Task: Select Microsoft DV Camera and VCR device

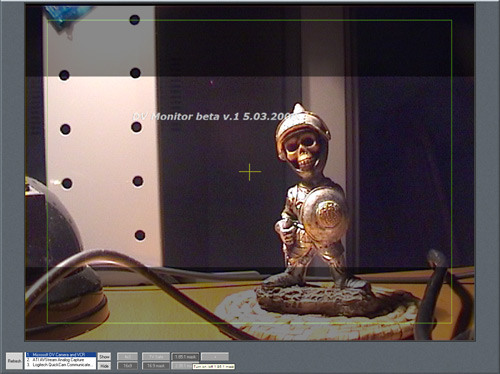Action: (x=61, y=354)
